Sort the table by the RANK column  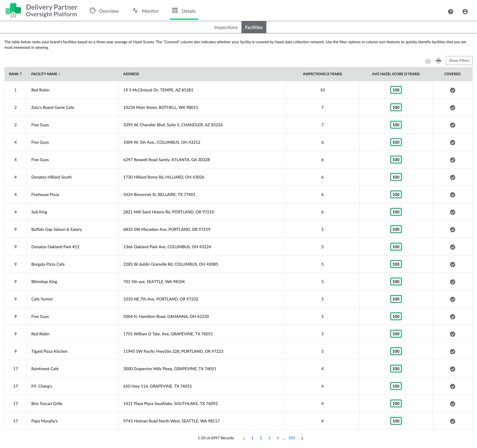coord(21,74)
